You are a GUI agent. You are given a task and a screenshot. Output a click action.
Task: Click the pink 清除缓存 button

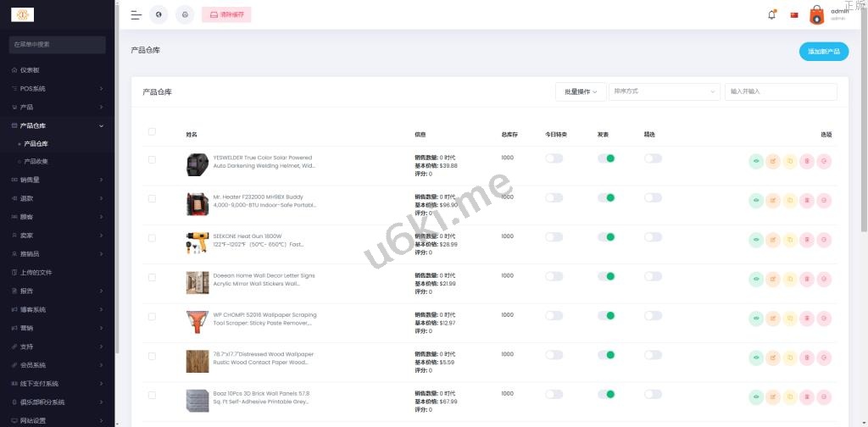227,15
